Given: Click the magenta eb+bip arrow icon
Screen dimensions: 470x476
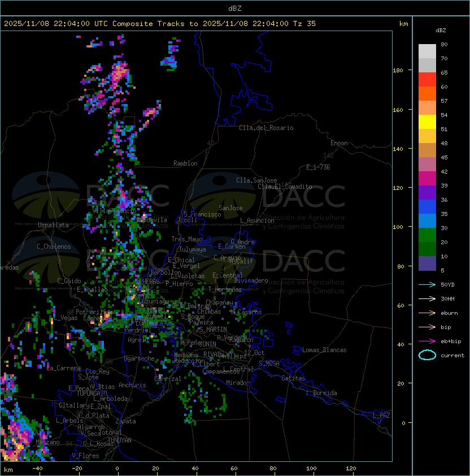Looking at the screenshot, I should tap(427, 341).
